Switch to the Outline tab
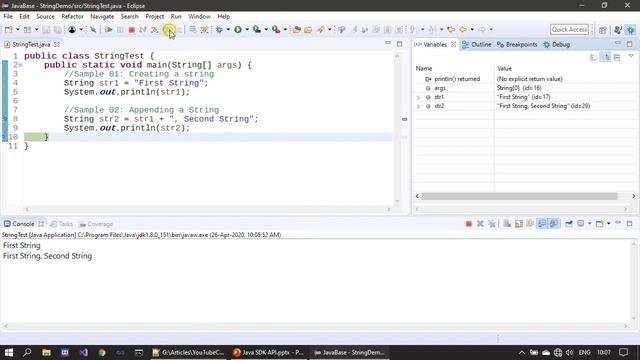640x360 pixels. (x=477, y=44)
